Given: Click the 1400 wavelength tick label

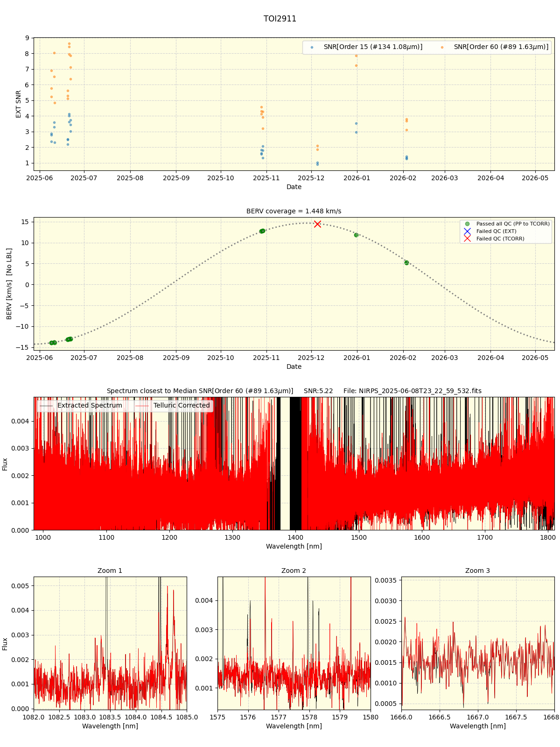Looking at the screenshot, I should (296, 537).
